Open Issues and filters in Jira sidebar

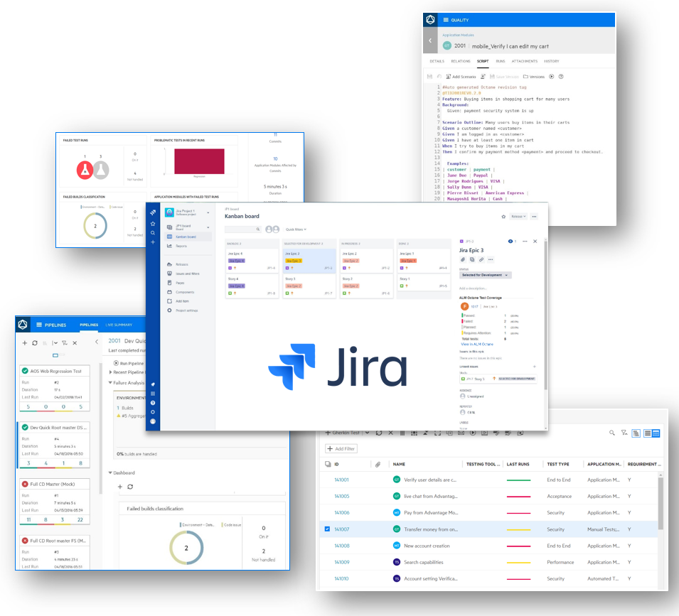click(187, 274)
